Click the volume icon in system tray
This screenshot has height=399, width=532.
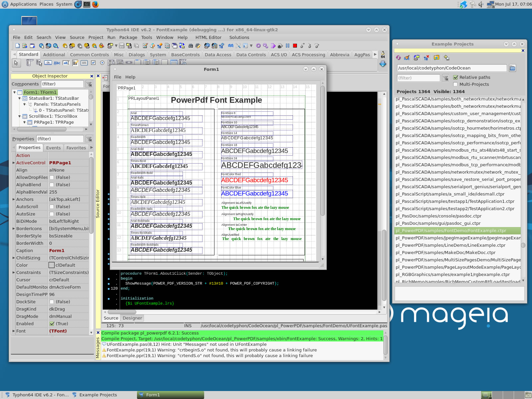pyautogui.click(x=481, y=4)
